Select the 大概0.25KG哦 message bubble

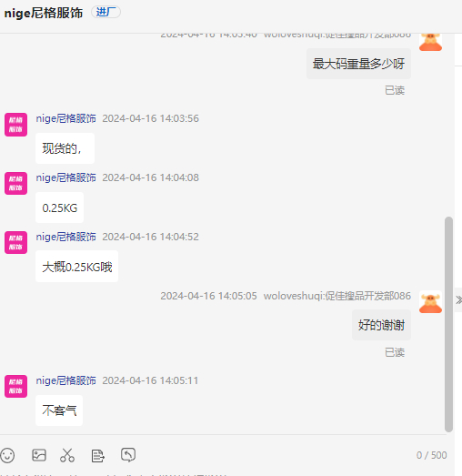76,267
